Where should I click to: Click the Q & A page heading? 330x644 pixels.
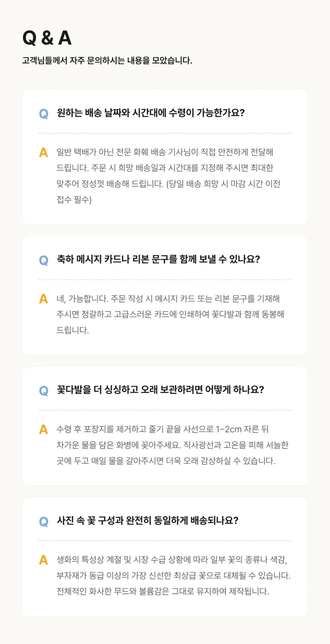47,38
